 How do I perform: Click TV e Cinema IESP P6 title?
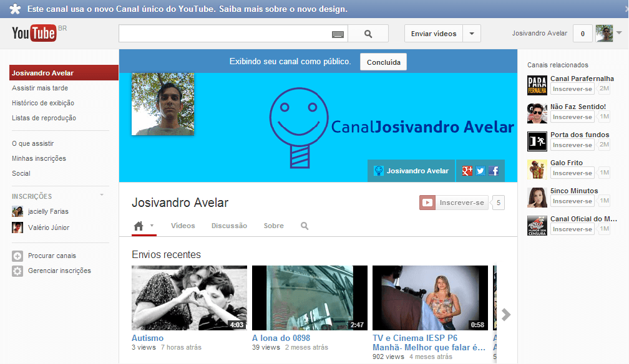coord(429,343)
